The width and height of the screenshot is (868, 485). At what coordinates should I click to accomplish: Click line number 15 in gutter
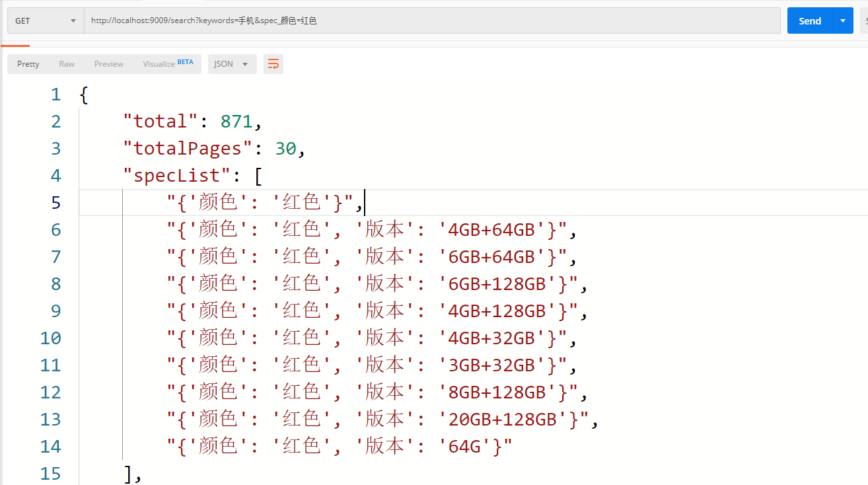point(50,474)
